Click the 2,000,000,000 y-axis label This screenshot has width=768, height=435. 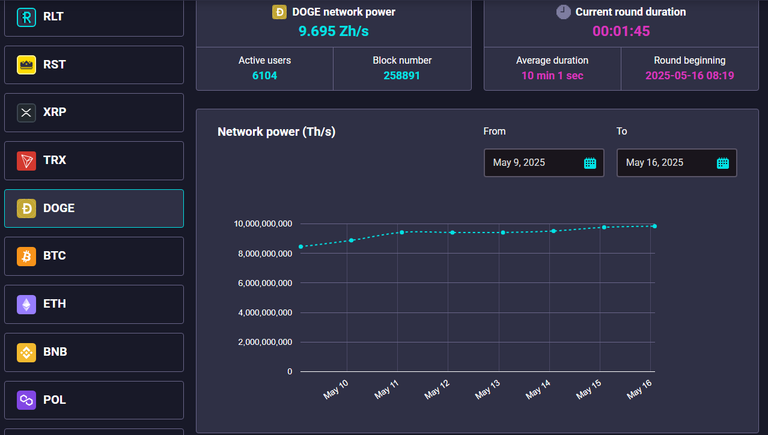point(265,342)
